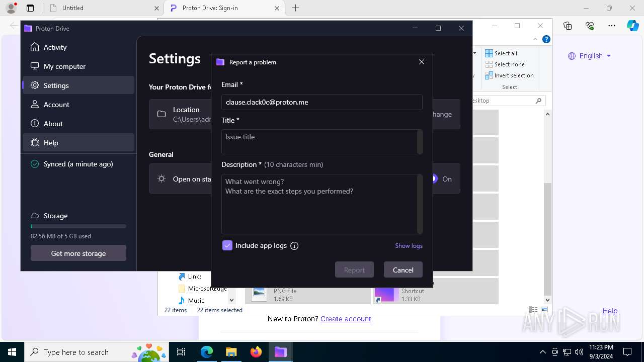Open Explorer help question icon

pyautogui.click(x=546, y=39)
